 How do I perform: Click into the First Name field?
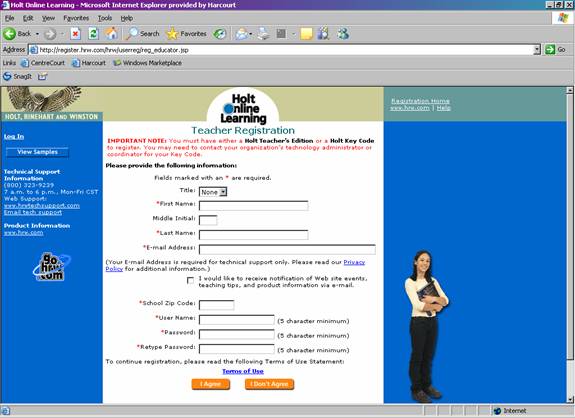pyautogui.click(x=253, y=205)
